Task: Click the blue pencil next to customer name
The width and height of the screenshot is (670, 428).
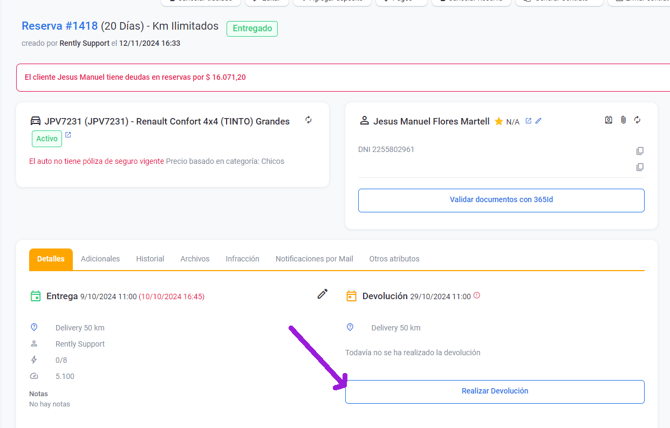Action: [538, 121]
